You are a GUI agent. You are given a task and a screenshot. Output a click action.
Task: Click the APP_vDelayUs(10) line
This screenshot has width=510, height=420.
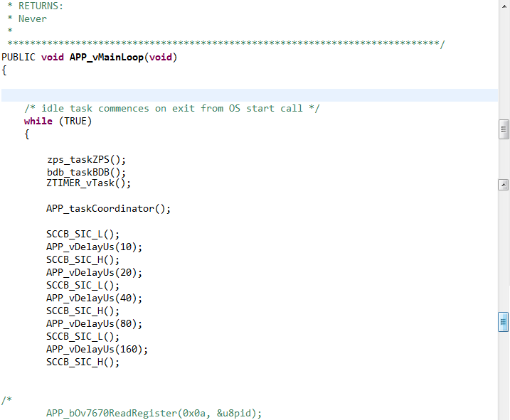(94, 247)
